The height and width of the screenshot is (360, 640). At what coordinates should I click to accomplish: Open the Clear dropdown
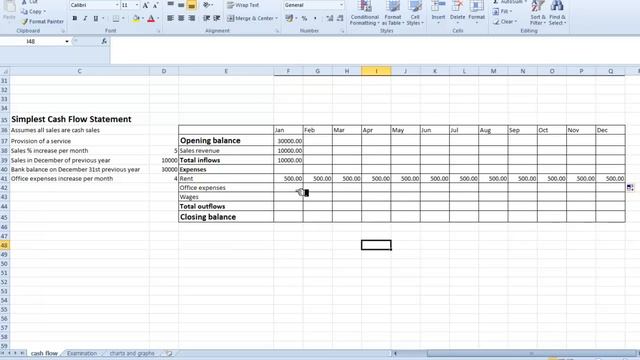tap(505, 22)
